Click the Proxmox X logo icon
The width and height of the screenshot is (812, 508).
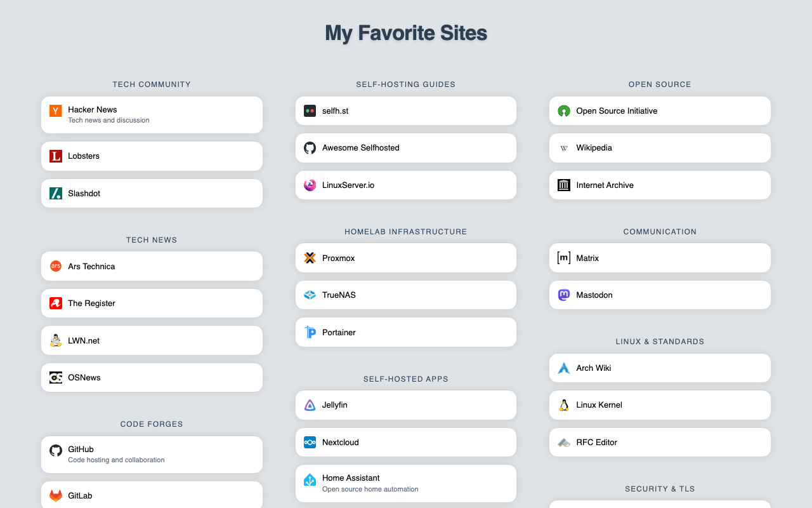click(310, 258)
